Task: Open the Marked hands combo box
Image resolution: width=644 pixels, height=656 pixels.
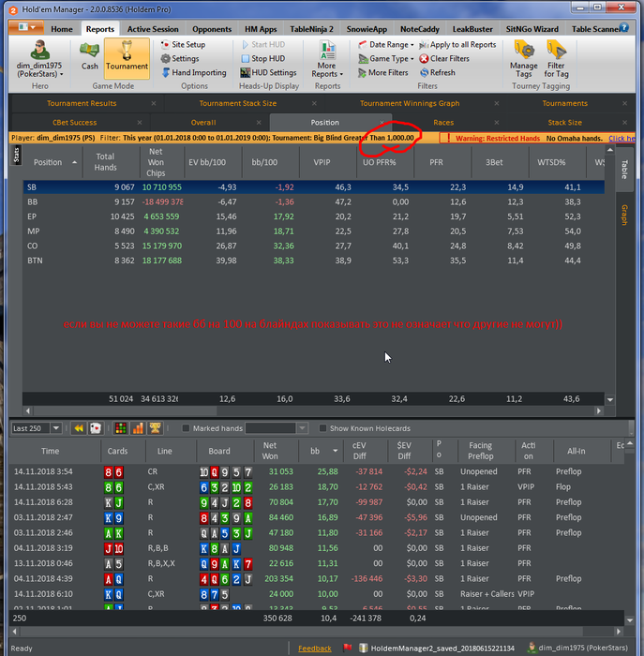Action: pos(277,428)
